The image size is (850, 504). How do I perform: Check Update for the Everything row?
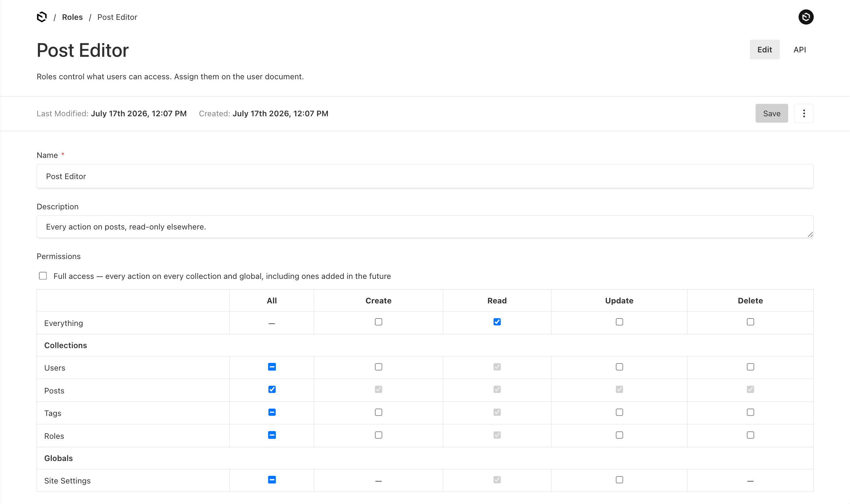(619, 322)
